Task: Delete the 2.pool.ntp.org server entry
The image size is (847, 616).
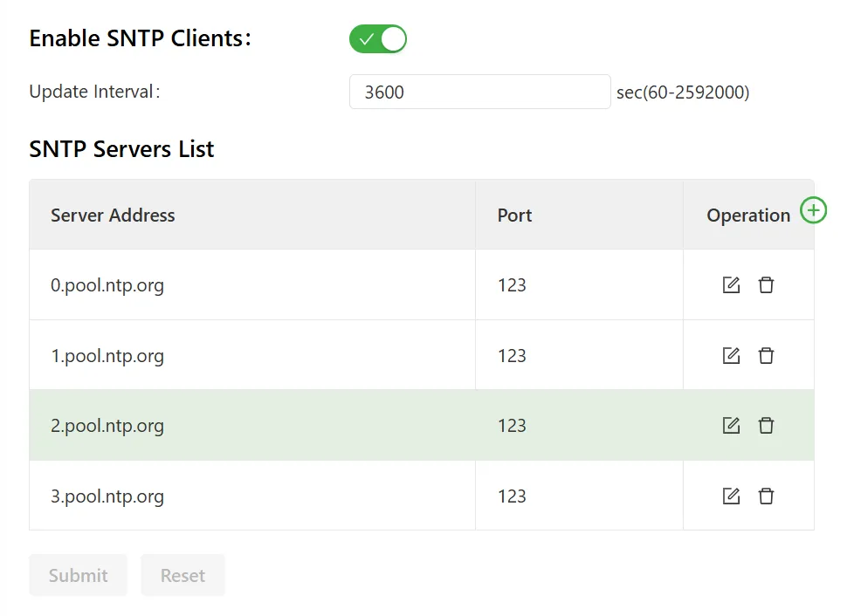Action: coord(766,426)
